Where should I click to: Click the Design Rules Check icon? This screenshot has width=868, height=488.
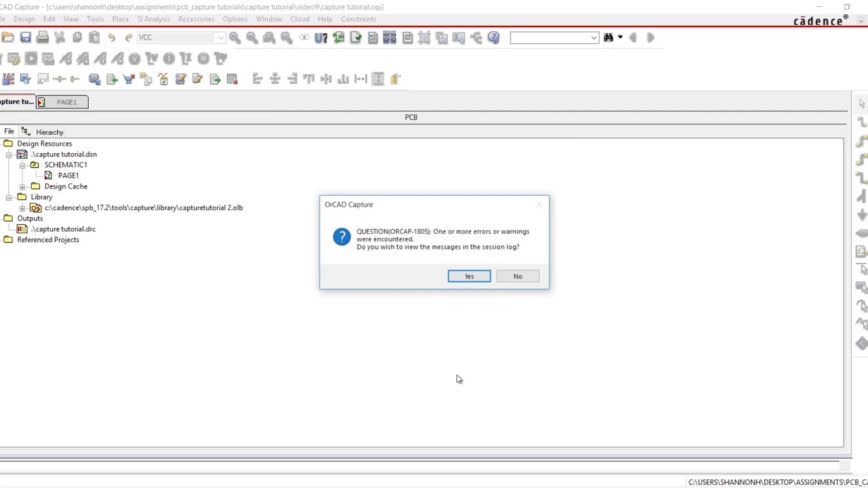pos(355,38)
